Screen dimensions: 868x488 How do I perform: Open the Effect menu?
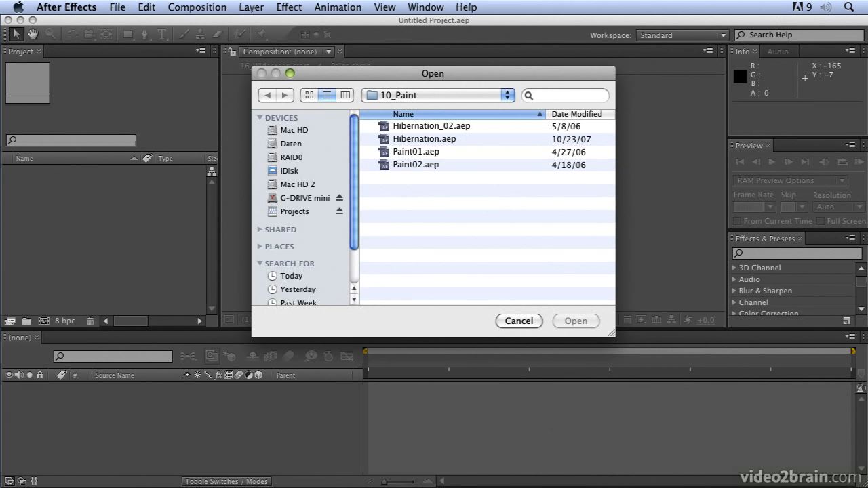tap(289, 7)
